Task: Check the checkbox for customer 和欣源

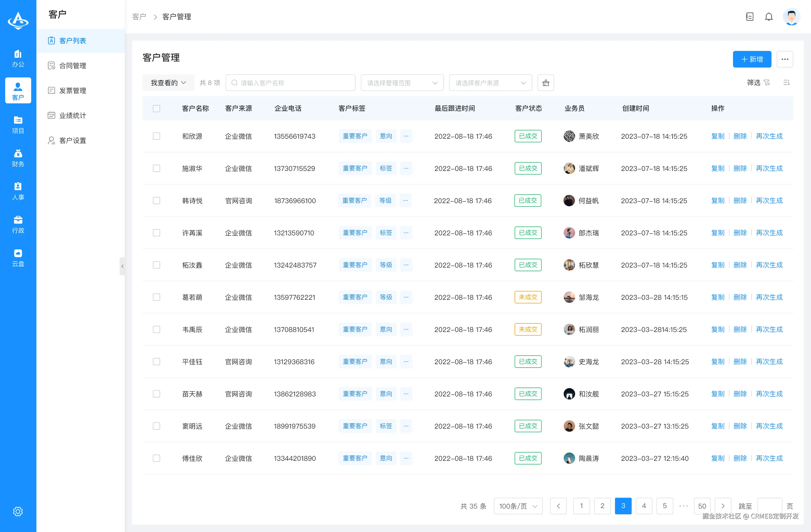Action: (x=156, y=136)
